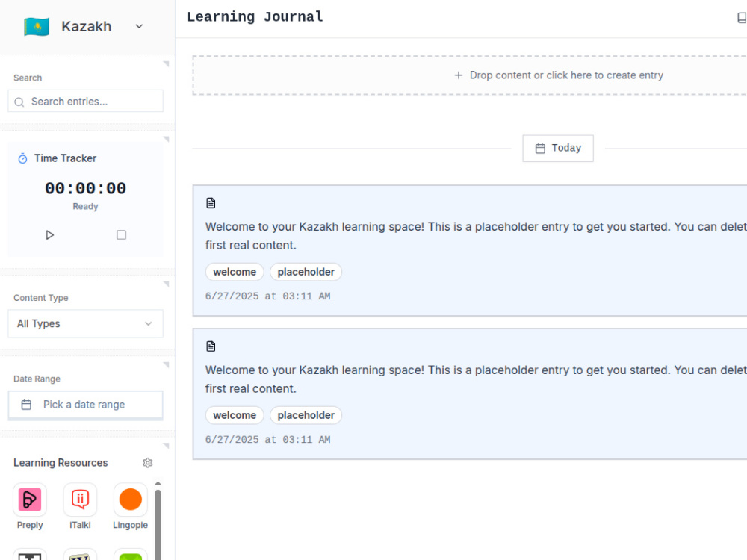
Task: Collapse the Content Type panel corner triangle
Action: [166, 284]
